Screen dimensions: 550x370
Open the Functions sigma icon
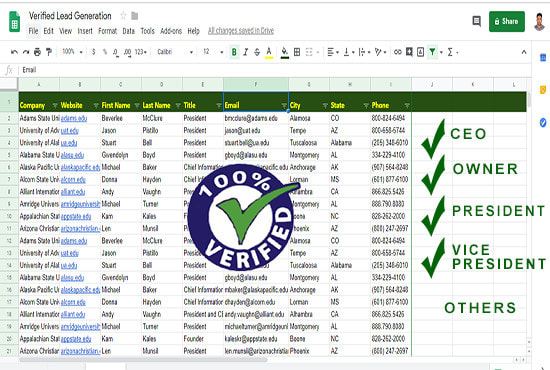point(450,52)
